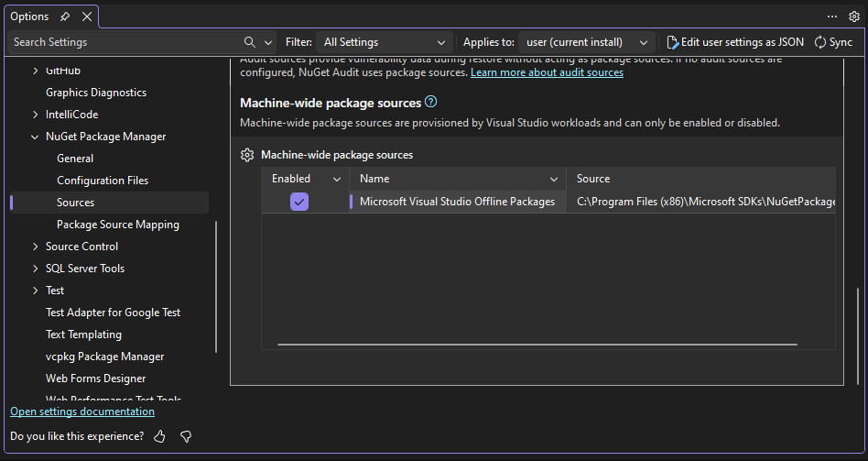Click Edit user settings as JSON
Viewport: 868px width, 461px height.
pos(735,42)
